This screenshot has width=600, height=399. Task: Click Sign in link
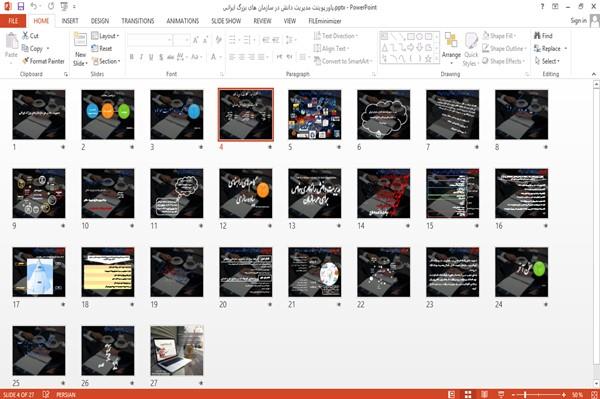pos(578,21)
